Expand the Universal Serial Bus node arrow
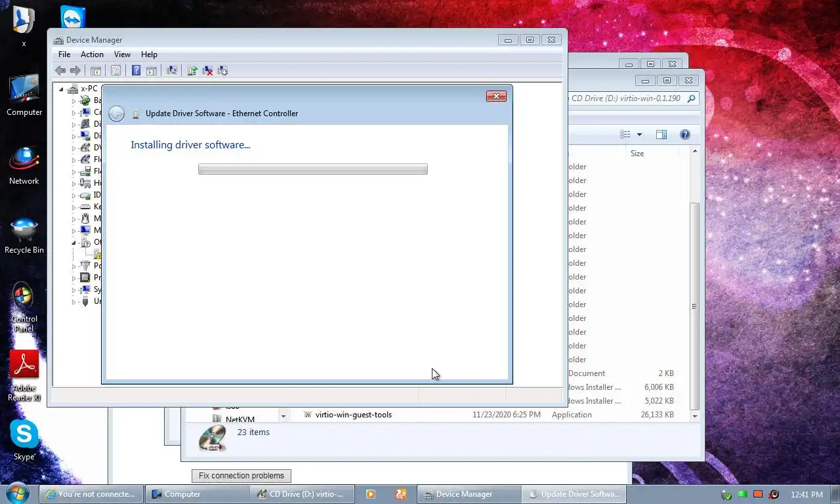The height and width of the screenshot is (504, 840). pyautogui.click(x=73, y=302)
